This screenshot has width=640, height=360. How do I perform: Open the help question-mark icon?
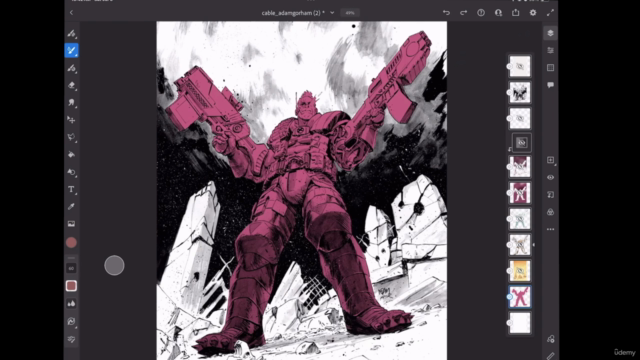(x=481, y=13)
